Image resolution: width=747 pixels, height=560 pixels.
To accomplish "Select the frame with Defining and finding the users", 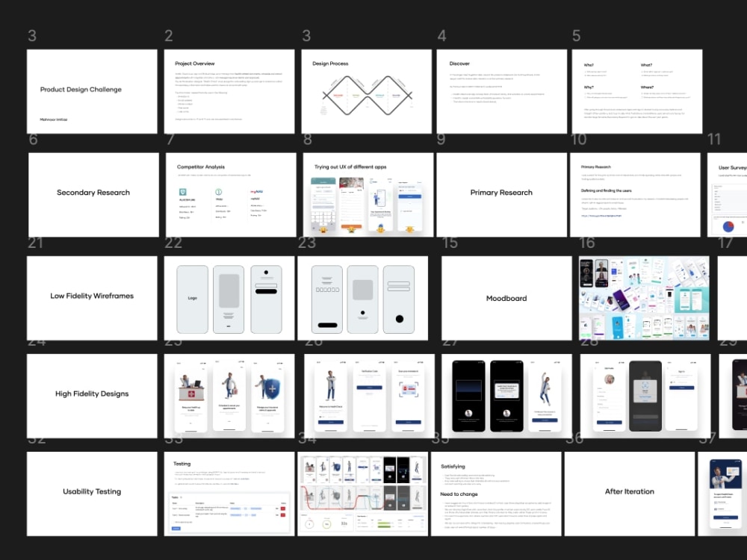I will coord(635,195).
